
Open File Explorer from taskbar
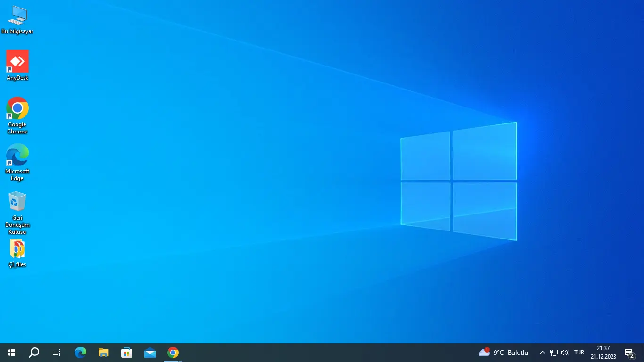click(x=104, y=353)
